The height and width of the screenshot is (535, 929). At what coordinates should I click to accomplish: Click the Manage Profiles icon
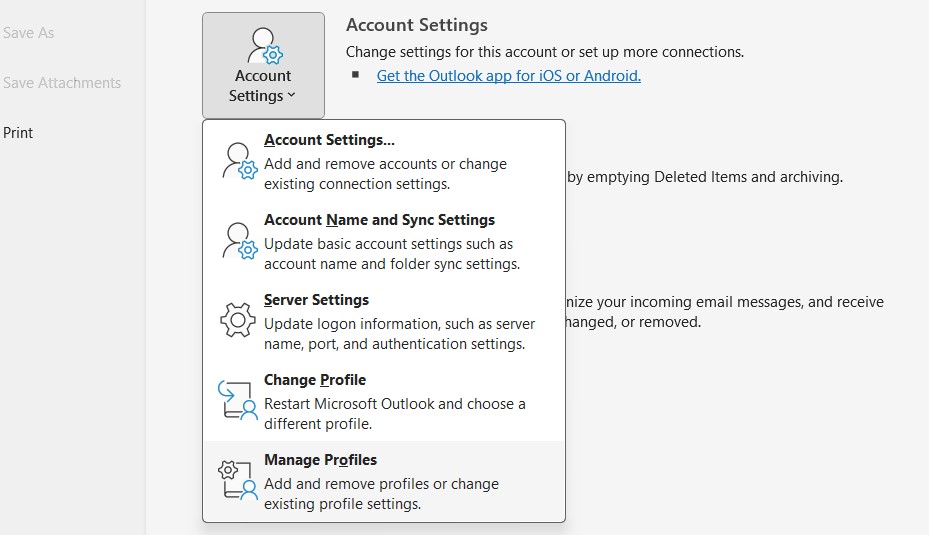239,481
